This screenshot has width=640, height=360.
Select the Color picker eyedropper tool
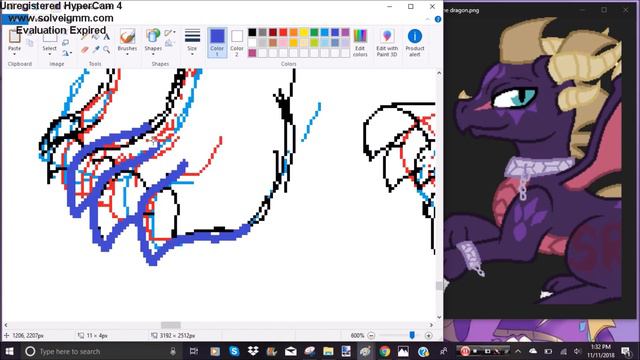[x=96, y=49]
